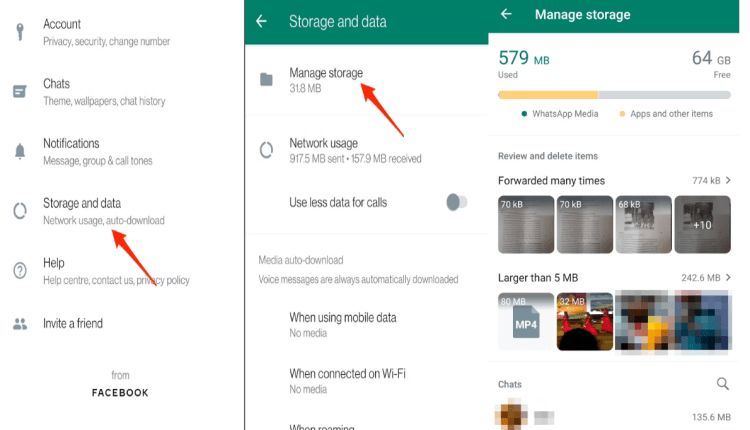Go back from Storage and data screen
This screenshot has width=750, height=430.
click(261, 21)
